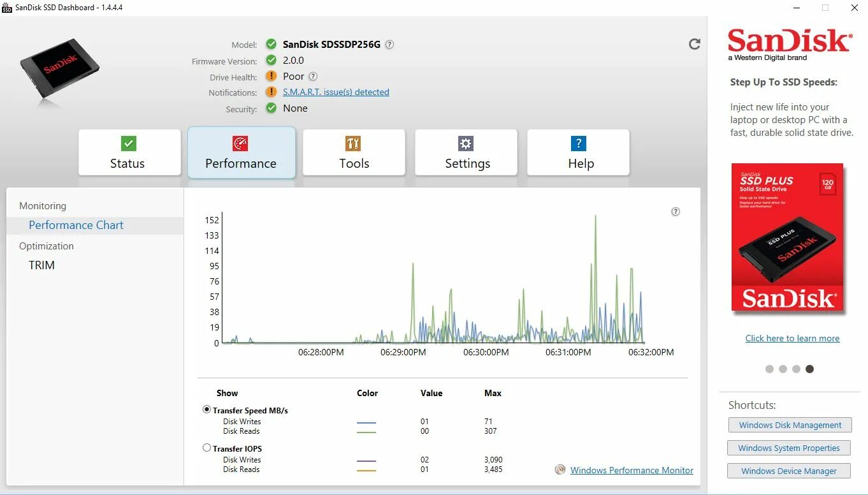
Task: Click the 307 max Disk Reads value
Action: pyautogui.click(x=490, y=431)
